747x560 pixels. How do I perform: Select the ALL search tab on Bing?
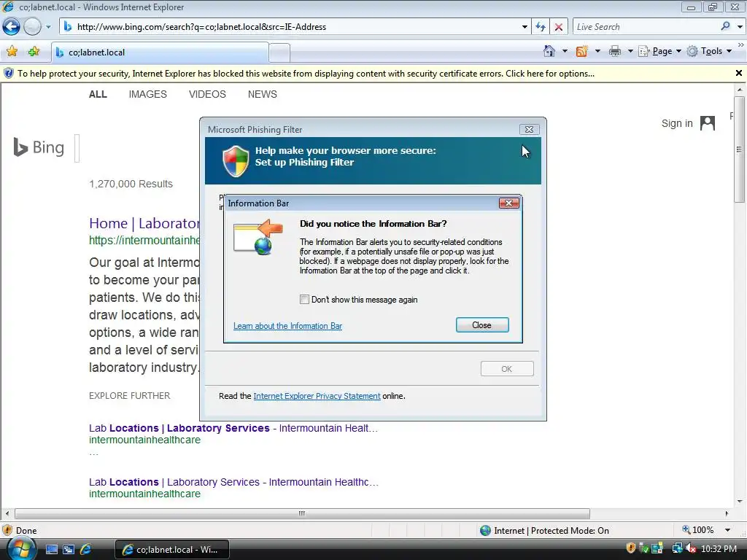pos(98,94)
